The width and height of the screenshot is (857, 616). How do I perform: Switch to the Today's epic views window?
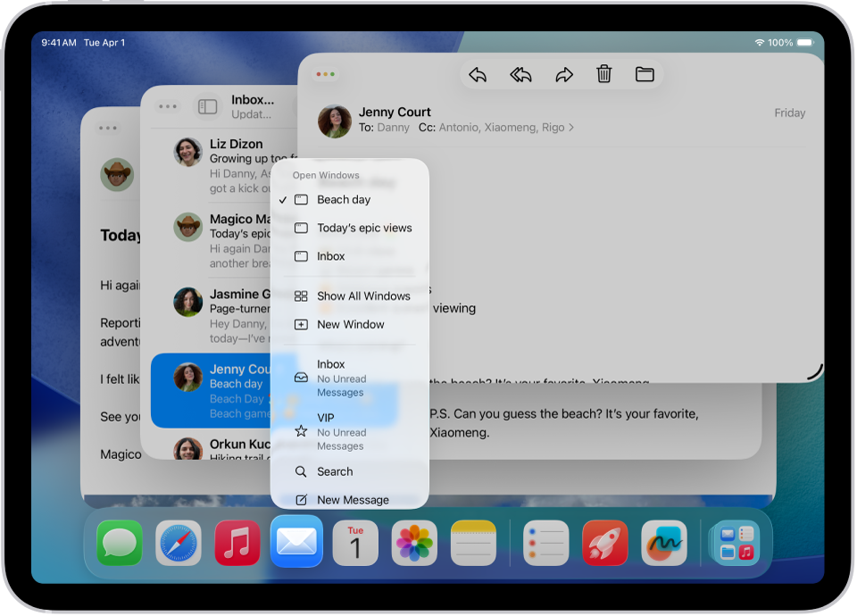click(364, 228)
